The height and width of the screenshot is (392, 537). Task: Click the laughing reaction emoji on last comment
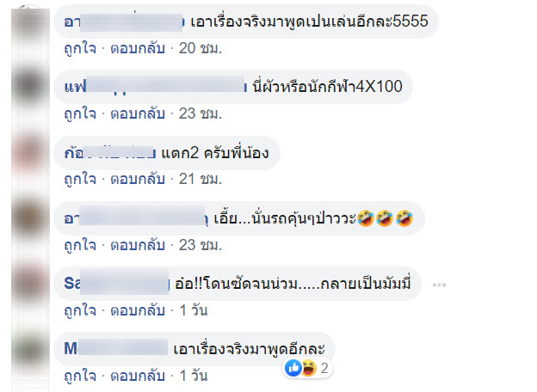pos(308,368)
